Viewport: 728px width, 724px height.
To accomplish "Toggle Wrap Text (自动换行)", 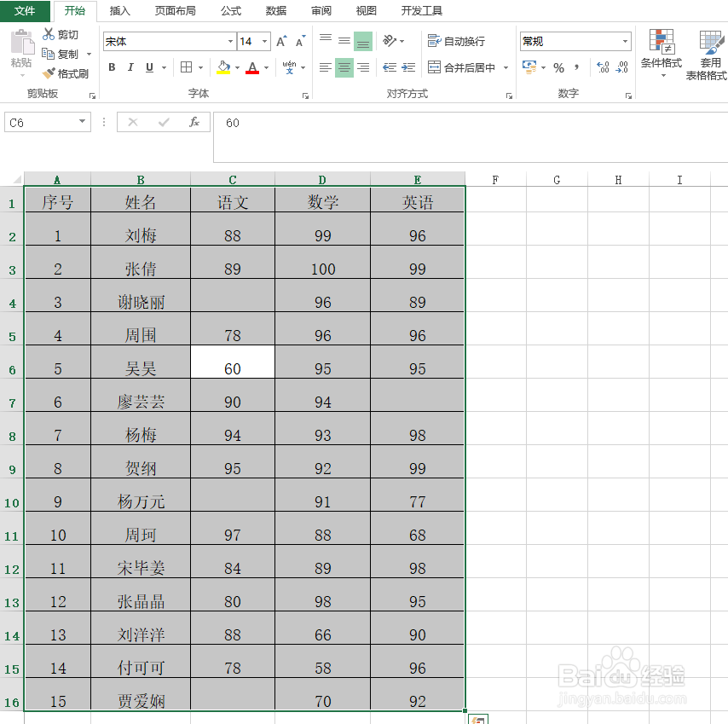I will click(x=456, y=41).
